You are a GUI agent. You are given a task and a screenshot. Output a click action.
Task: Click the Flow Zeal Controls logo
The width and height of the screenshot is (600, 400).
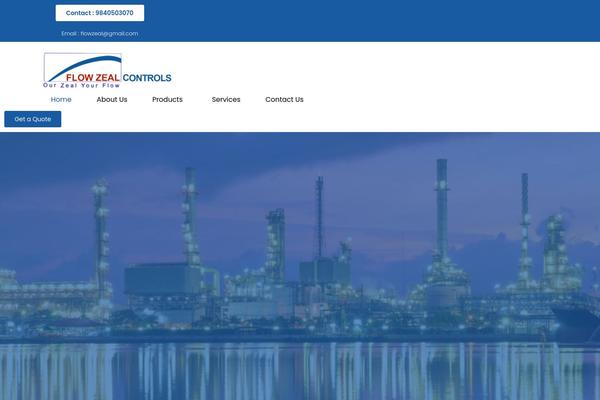pos(108,71)
